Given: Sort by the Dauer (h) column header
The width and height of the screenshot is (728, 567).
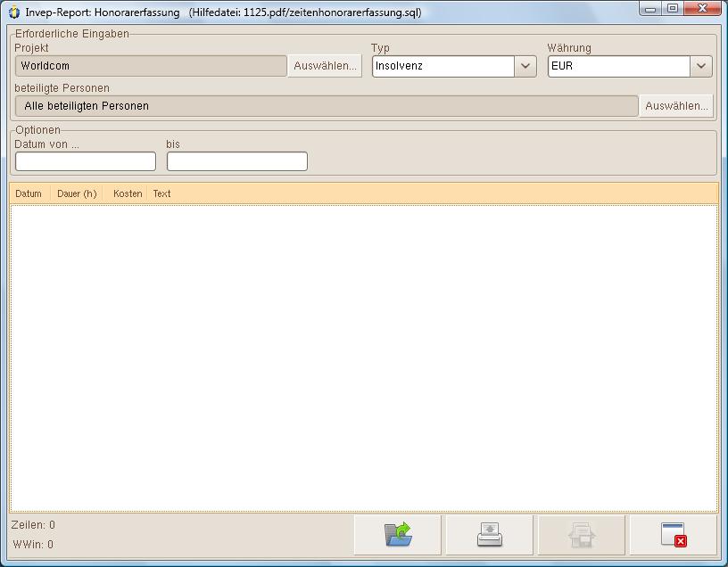Looking at the screenshot, I should (77, 193).
